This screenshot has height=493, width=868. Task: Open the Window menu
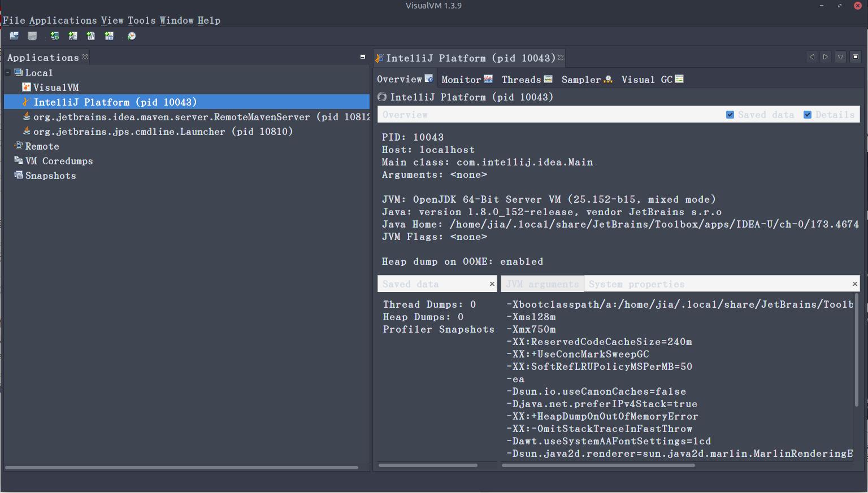(177, 20)
